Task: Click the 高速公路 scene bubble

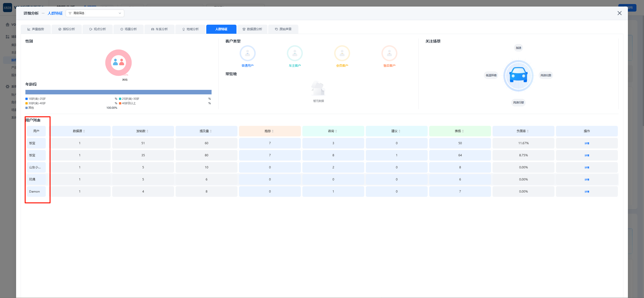Action: pyautogui.click(x=546, y=75)
